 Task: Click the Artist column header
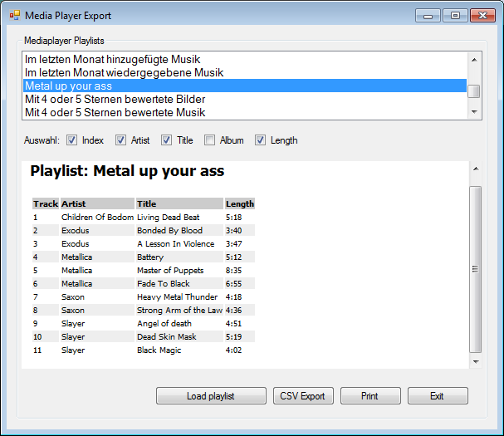[97, 203]
